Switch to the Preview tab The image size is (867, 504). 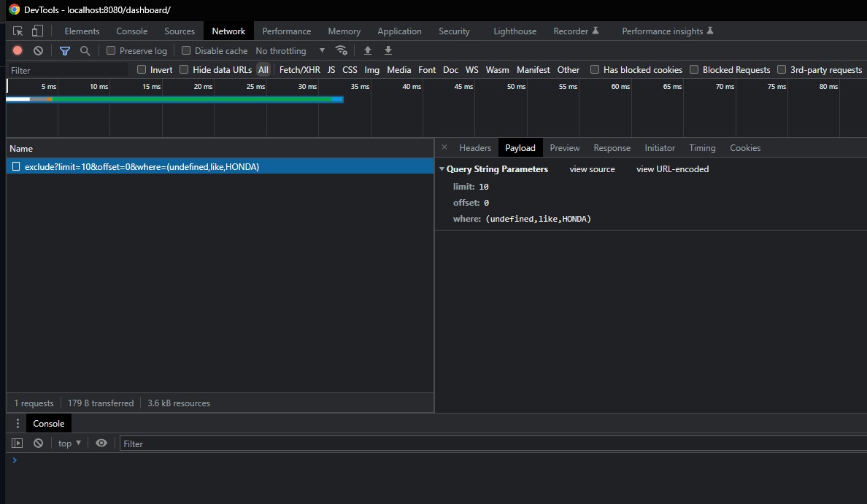pyautogui.click(x=564, y=147)
